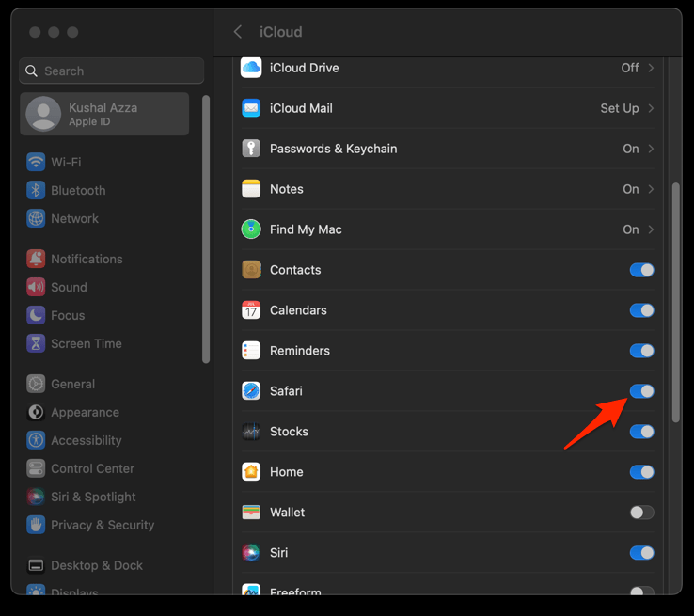Go back from iCloud page
This screenshot has height=616, width=694.
238,32
